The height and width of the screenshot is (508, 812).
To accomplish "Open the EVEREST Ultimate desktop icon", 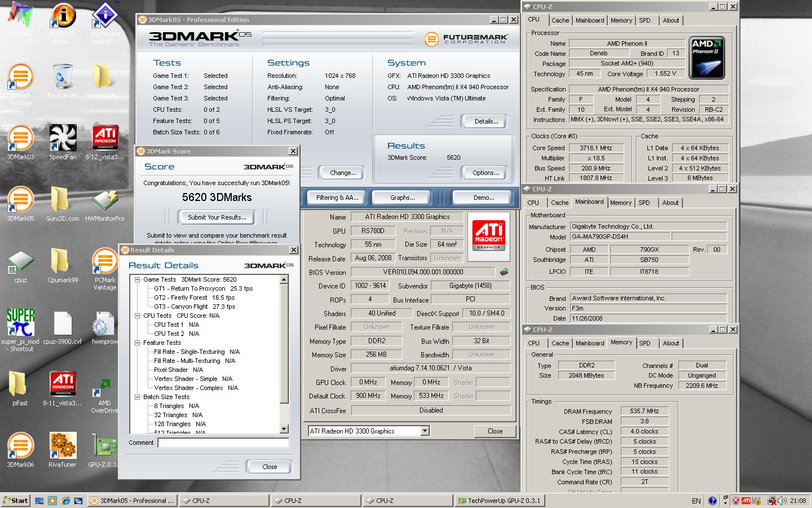I will [63, 21].
